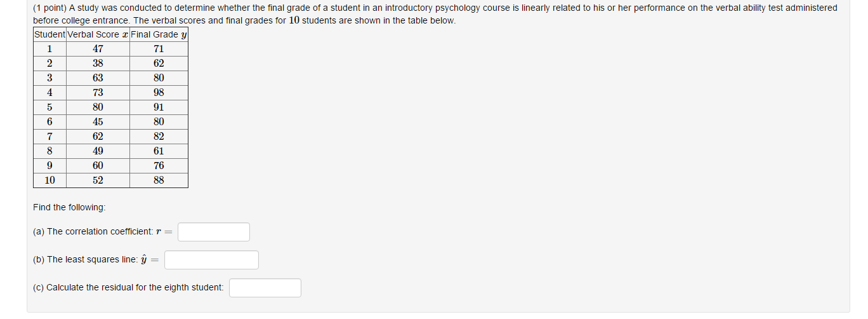Click the verbal score value 38
The height and width of the screenshot is (319, 868).
point(98,64)
